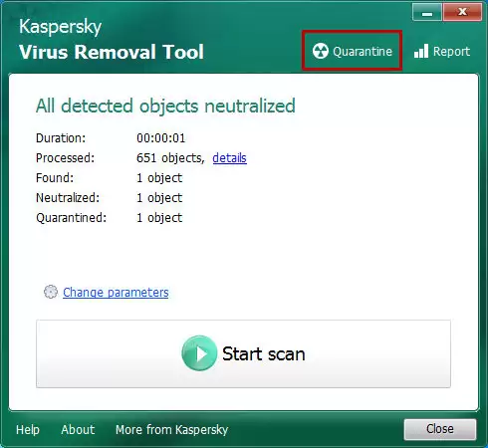Click the Quarantined 1 object value
The width and height of the screenshot is (488, 448).
pos(159,218)
